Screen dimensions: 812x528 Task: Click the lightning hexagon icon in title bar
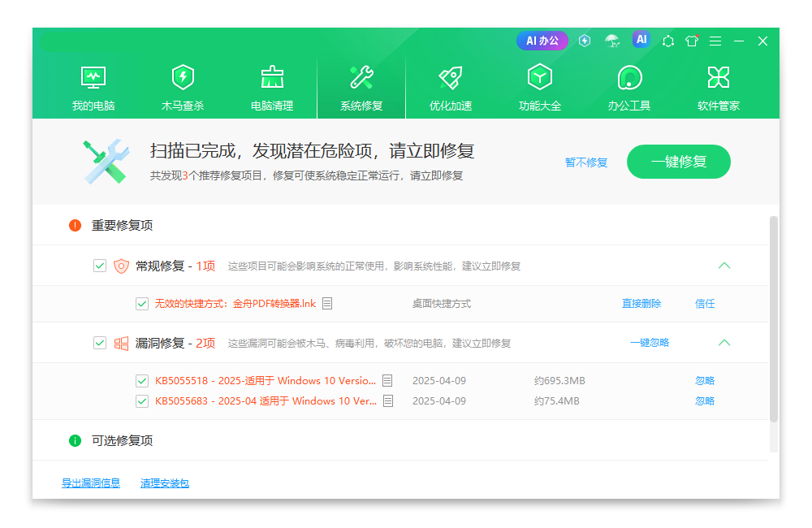pos(585,41)
